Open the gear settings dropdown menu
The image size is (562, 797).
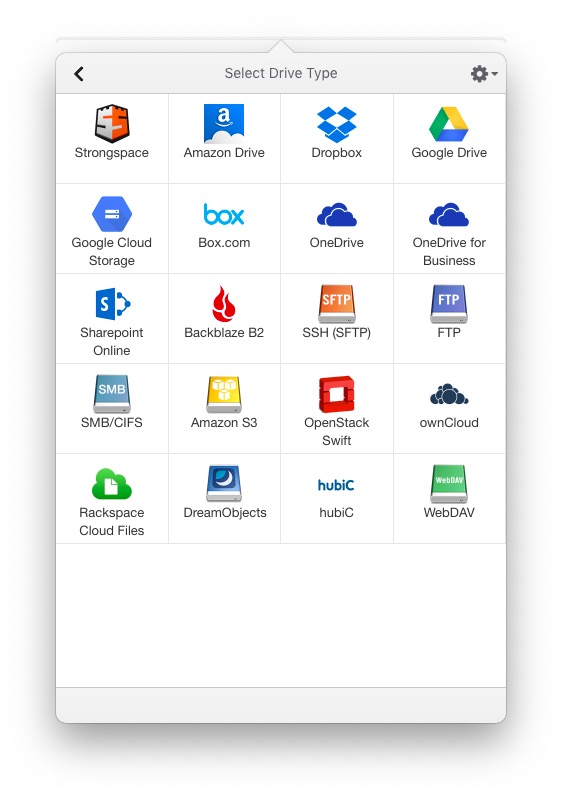484,74
